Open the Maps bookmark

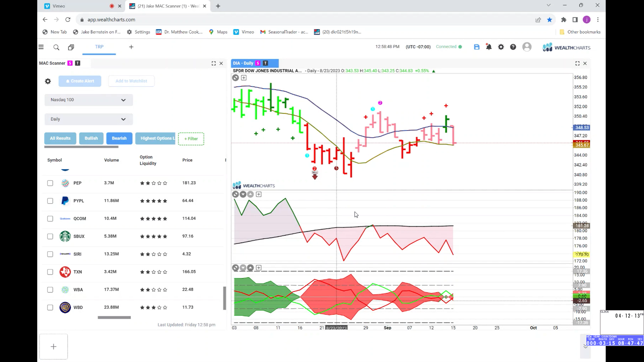pyautogui.click(x=218, y=32)
